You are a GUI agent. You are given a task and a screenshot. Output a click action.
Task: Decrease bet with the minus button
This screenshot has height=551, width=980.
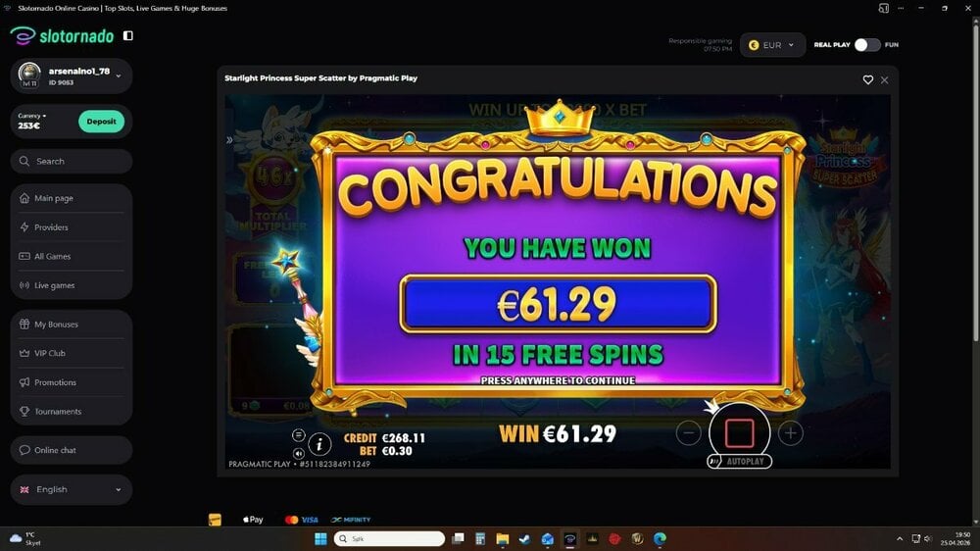click(x=688, y=432)
